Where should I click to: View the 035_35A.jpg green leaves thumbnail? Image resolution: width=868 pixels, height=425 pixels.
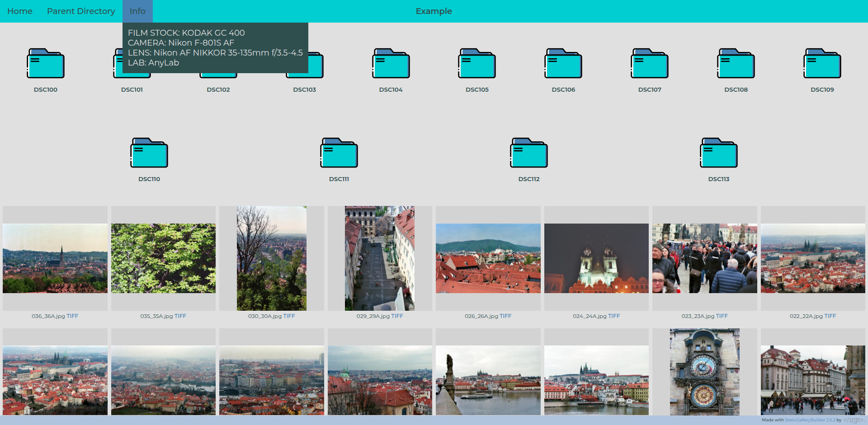pyautogui.click(x=163, y=258)
